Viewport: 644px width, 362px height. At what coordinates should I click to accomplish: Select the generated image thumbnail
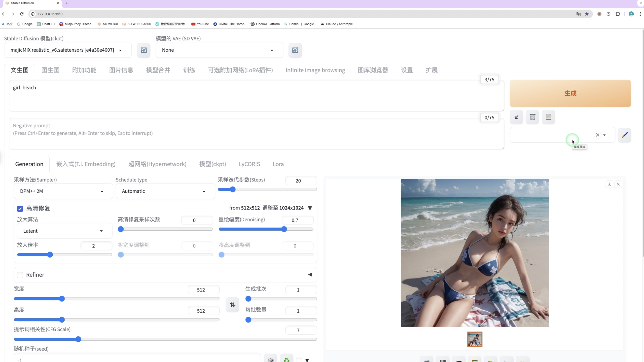tap(474, 339)
